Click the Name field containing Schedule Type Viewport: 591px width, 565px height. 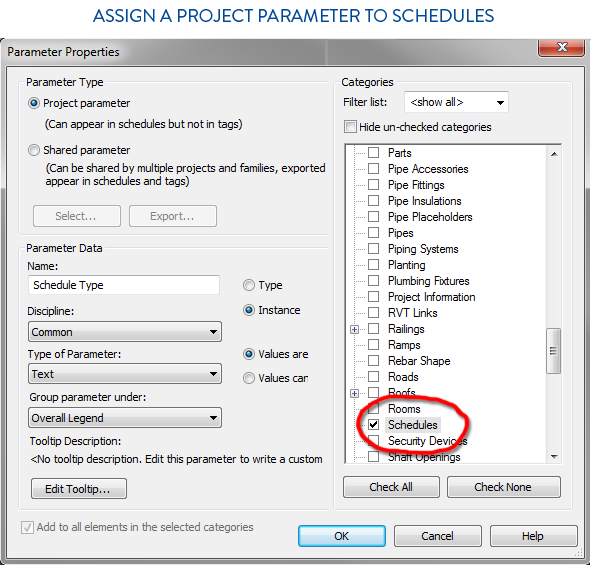coord(124,285)
